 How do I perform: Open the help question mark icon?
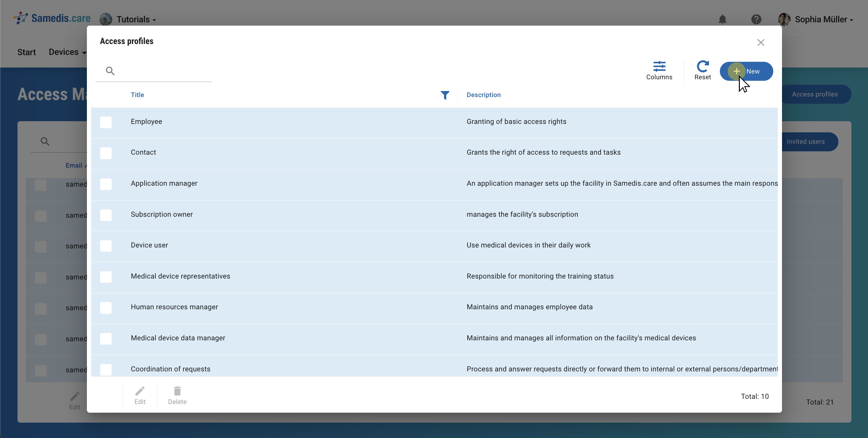pyautogui.click(x=756, y=20)
